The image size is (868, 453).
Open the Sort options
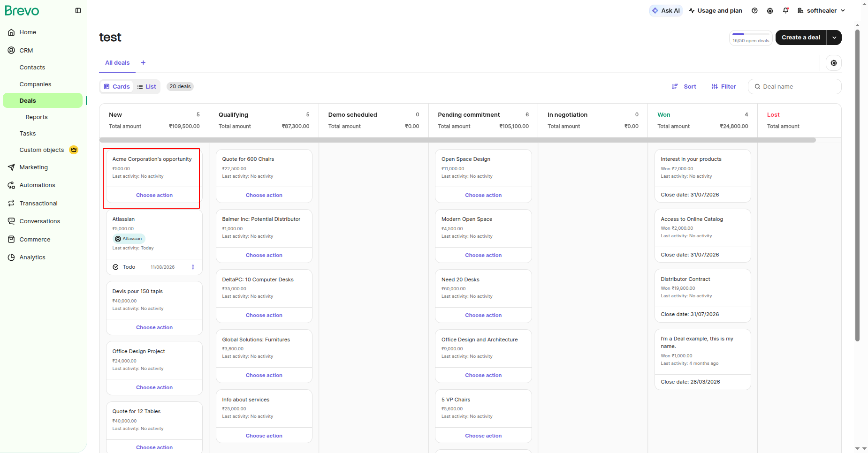coord(684,87)
